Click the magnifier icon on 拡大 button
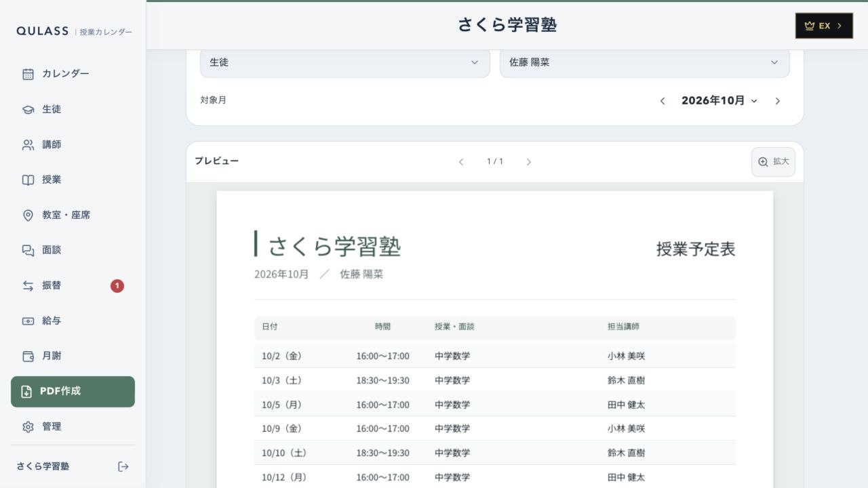 (763, 162)
